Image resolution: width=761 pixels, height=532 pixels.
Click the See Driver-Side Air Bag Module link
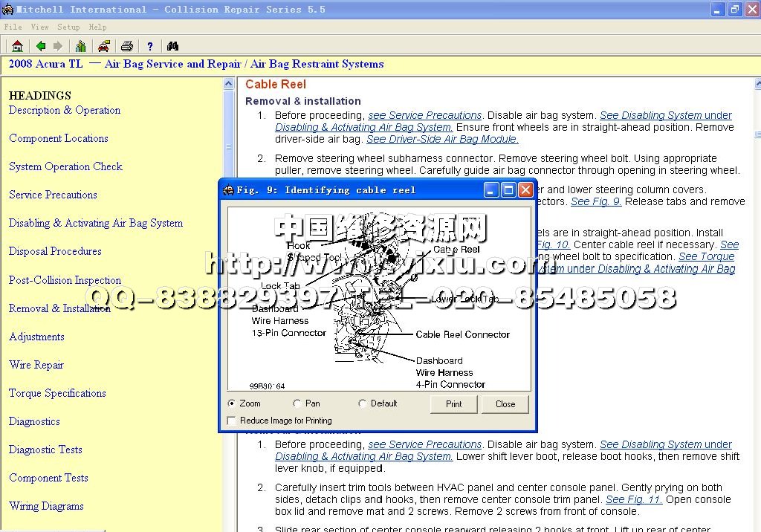tap(442, 139)
